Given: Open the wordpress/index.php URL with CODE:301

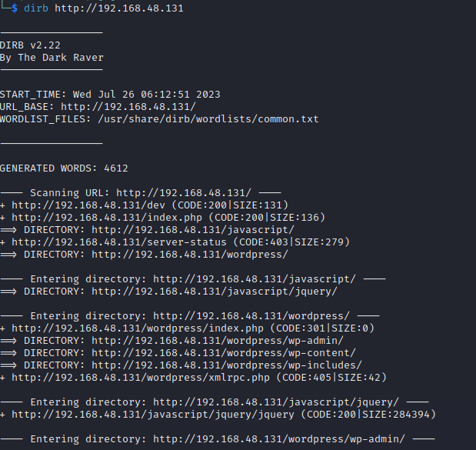Looking at the screenshot, I should pyautogui.click(x=139, y=328).
